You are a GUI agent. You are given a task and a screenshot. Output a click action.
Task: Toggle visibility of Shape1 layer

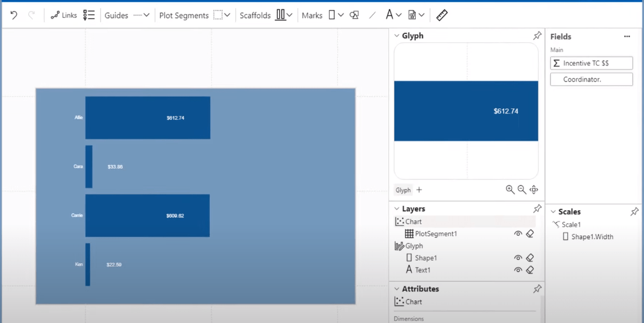(518, 258)
